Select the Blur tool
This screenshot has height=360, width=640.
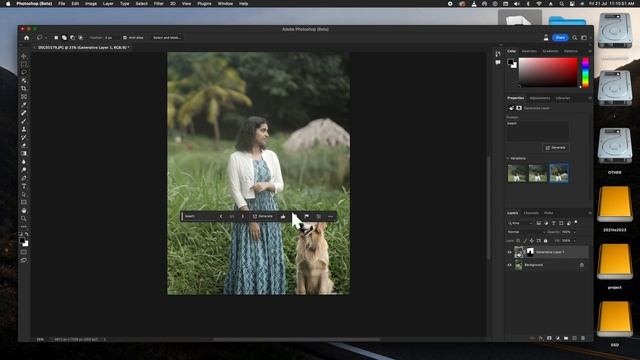[24, 162]
